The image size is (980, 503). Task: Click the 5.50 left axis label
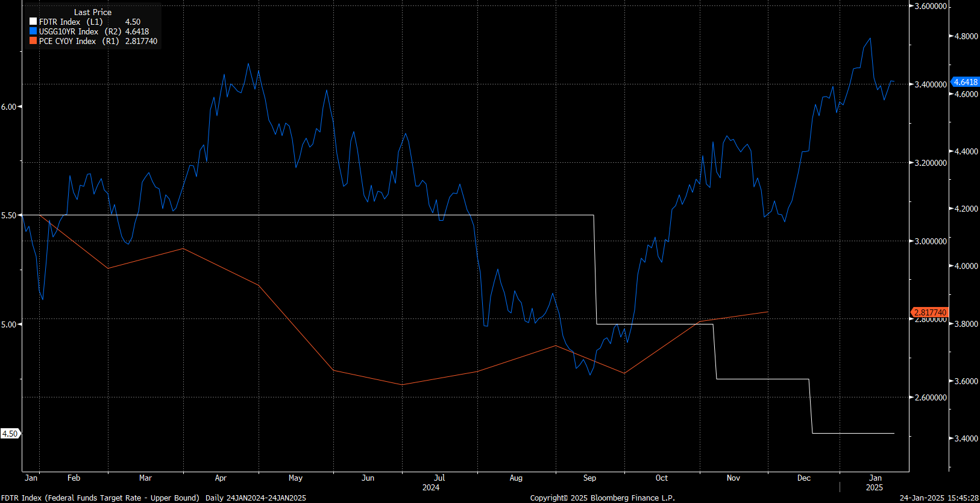(8, 215)
